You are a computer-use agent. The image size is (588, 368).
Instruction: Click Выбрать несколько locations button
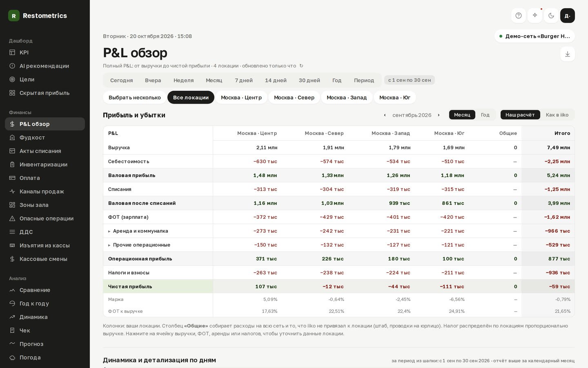(x=135, y=97)
